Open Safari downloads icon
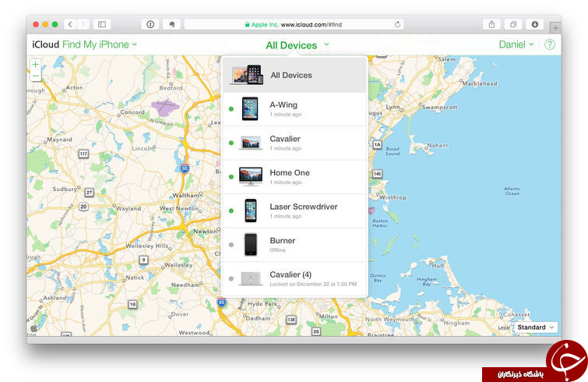Screen dimensions: 588x382 pos(535,24)
